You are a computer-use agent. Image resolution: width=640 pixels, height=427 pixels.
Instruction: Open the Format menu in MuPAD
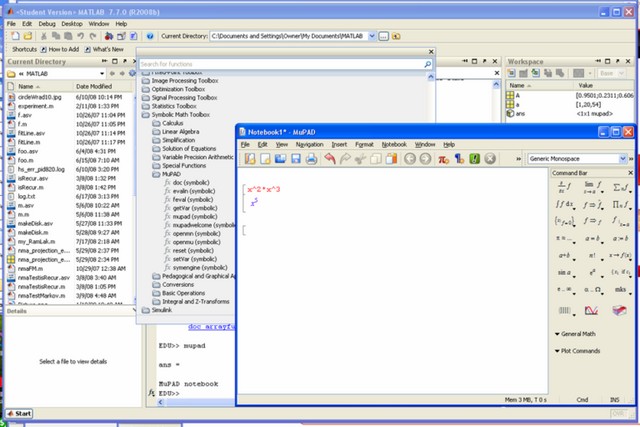[x=364, y=145]
